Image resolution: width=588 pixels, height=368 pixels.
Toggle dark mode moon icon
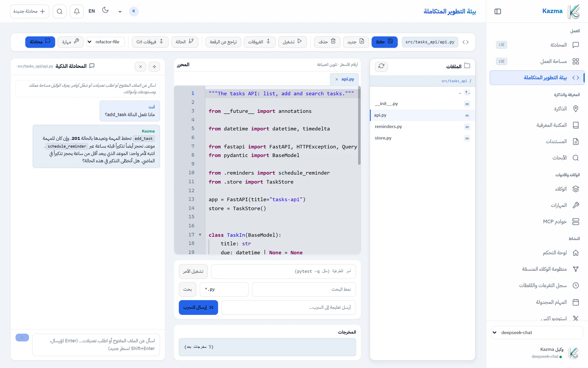tap(105, 10)
